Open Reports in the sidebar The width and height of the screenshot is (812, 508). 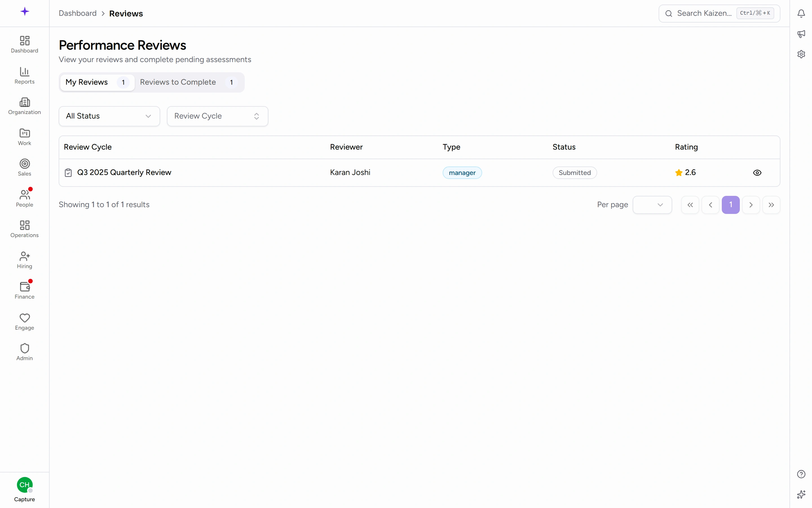(25, 75)
